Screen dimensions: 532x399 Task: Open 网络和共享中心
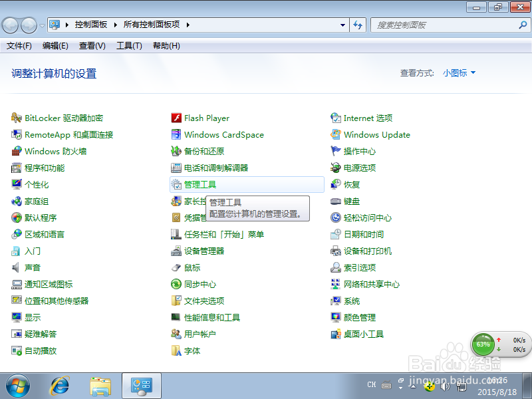[x=372, y=284]
